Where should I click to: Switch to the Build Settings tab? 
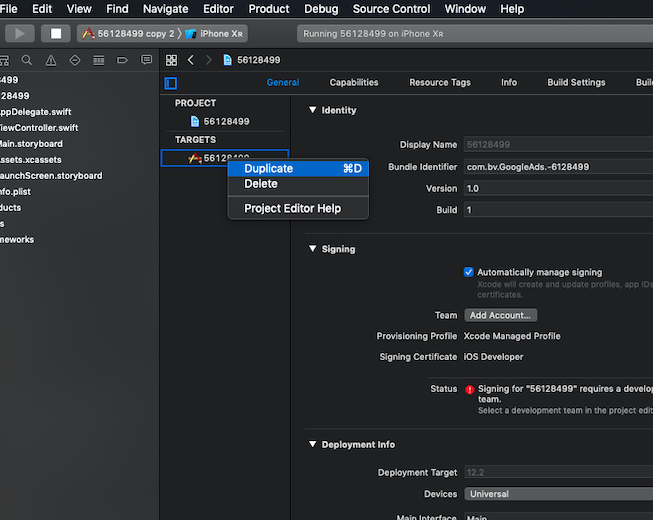coord(576,82)
